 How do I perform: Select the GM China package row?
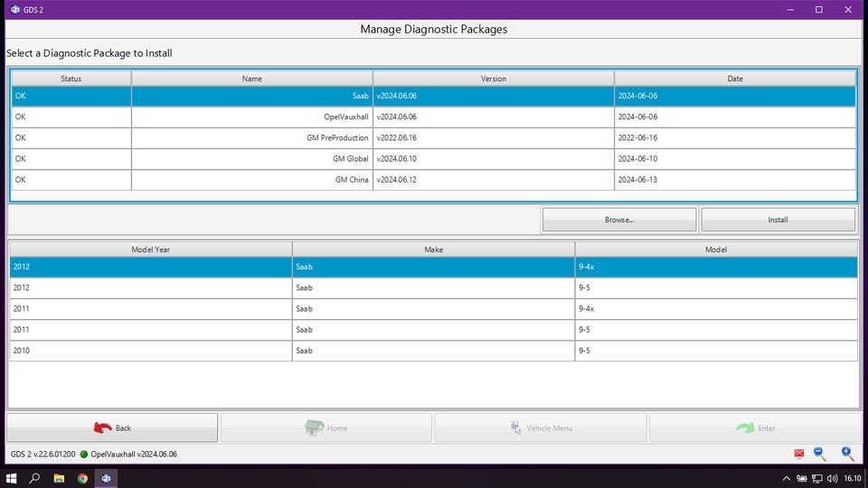coord(433,180)
